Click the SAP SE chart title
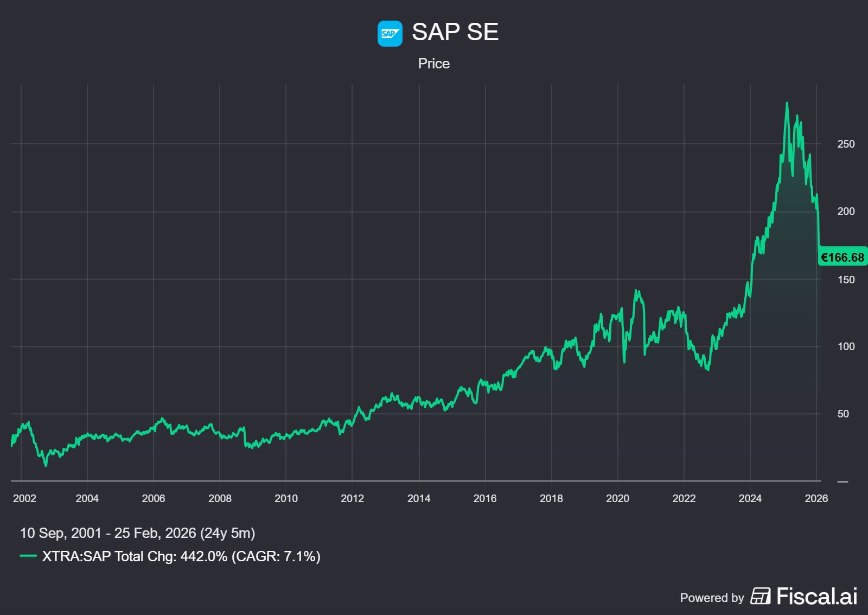Viewport: 868px width, 615px height. pos(455,32)
